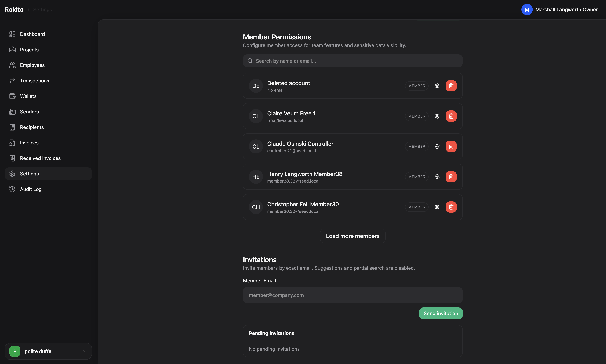Open Transactions via the arrows icon
Image resolution: width=606 pixels, height=364 pixels.
(x=13, y=81)
